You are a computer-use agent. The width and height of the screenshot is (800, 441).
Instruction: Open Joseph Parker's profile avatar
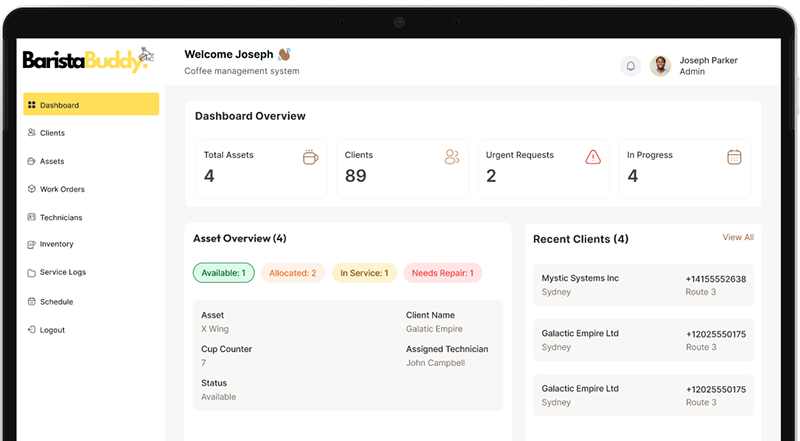[x=660, y=66]
